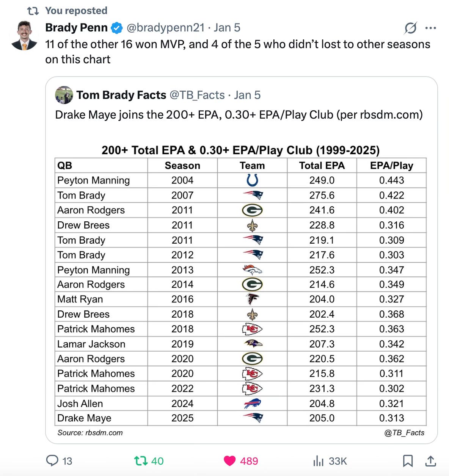
Task: Click the Ravens logo beside Lamar Jackson
Action: 252,344
